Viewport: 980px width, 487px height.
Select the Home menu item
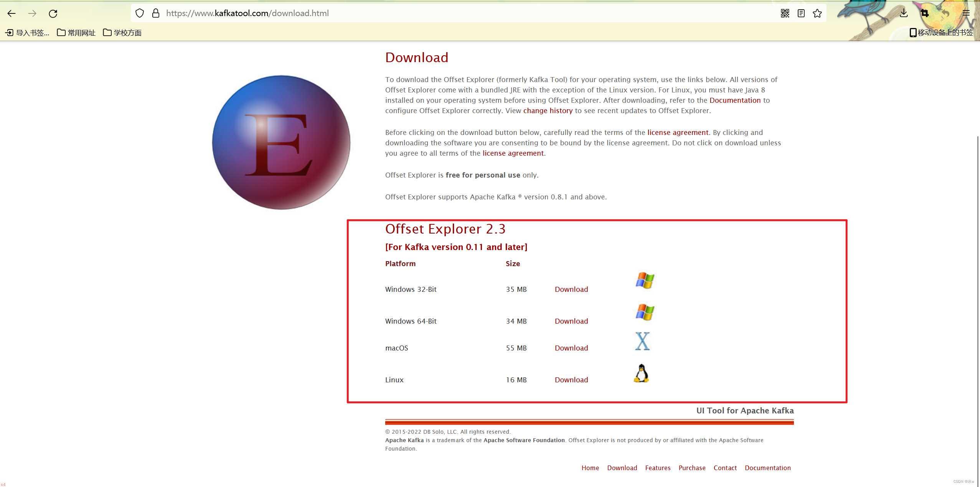[590, 467]
